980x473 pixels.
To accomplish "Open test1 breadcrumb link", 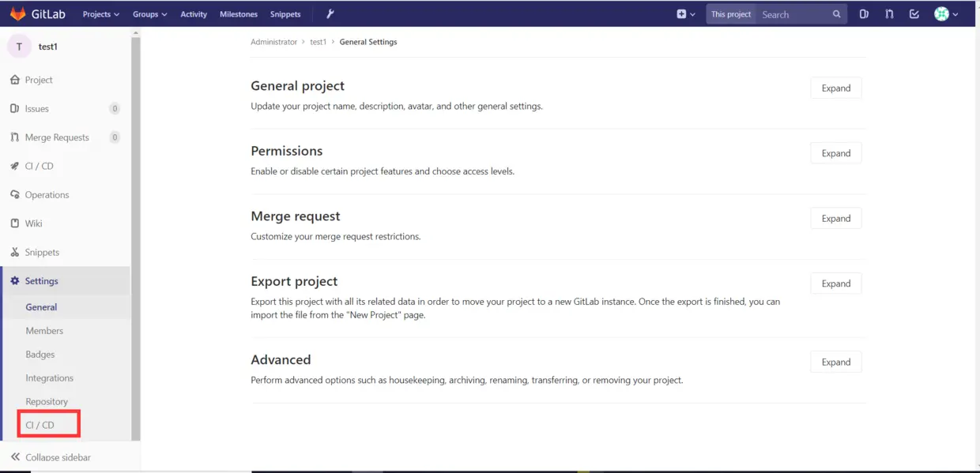I will click(318, 42).
